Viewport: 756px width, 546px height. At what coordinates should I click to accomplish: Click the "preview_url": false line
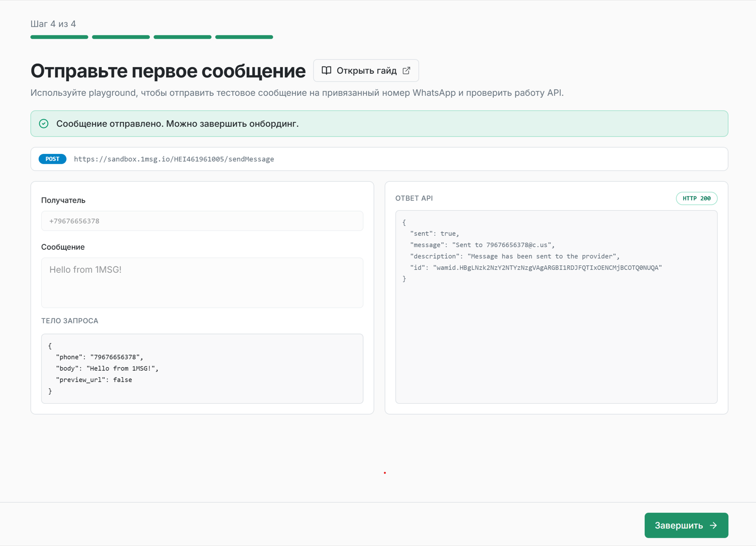(94, 380)
